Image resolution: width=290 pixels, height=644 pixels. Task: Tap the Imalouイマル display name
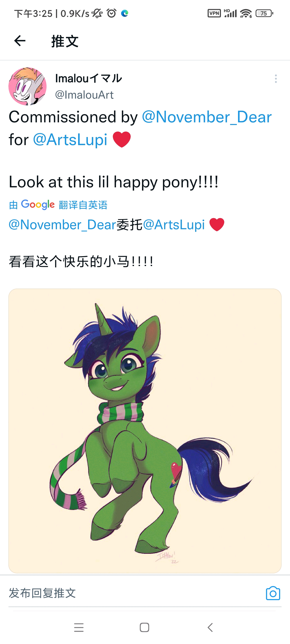point(89,78)
